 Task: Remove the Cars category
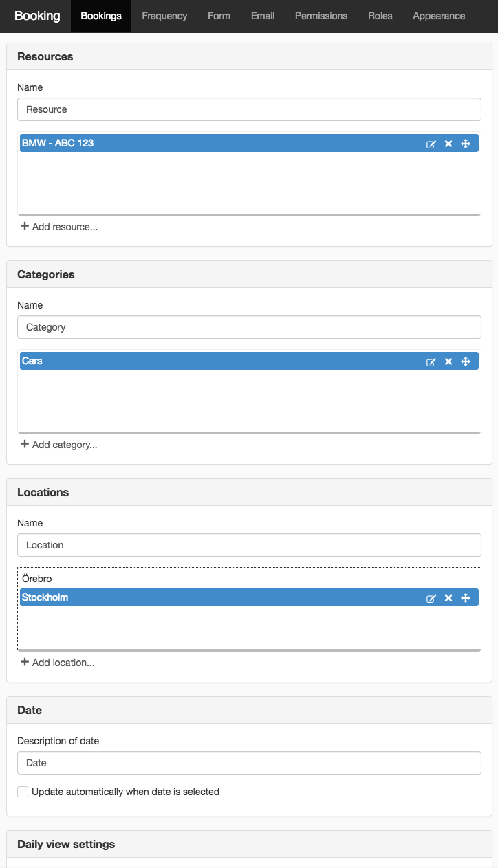click(448, 361)
